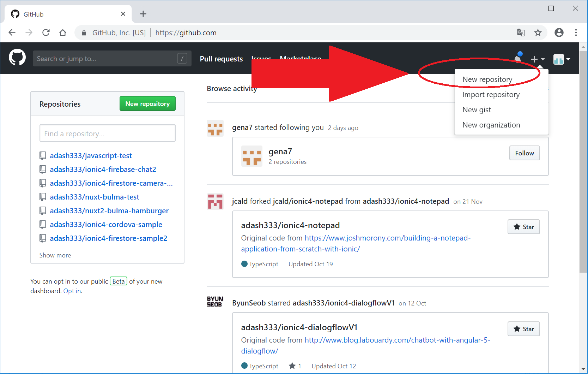588x374 pixels.
Task: Select New gist from the menu
Action: pyautogui.click(x=477, y=110)
